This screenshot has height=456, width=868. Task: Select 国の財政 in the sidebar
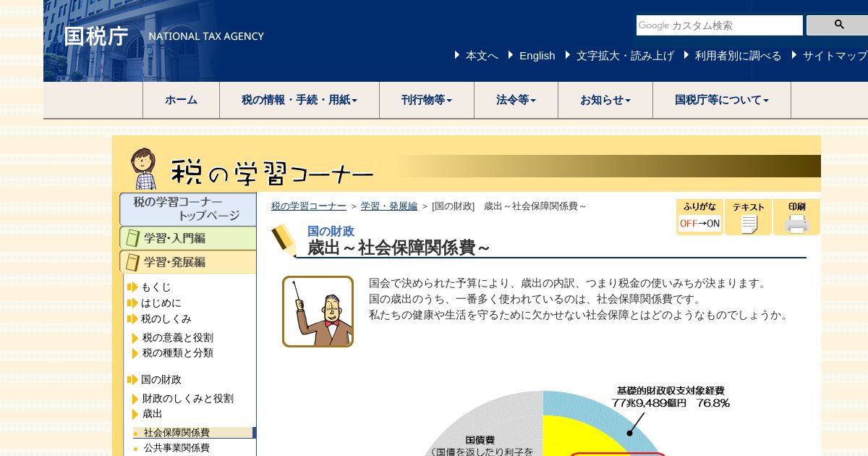click(x=161, y=380)
